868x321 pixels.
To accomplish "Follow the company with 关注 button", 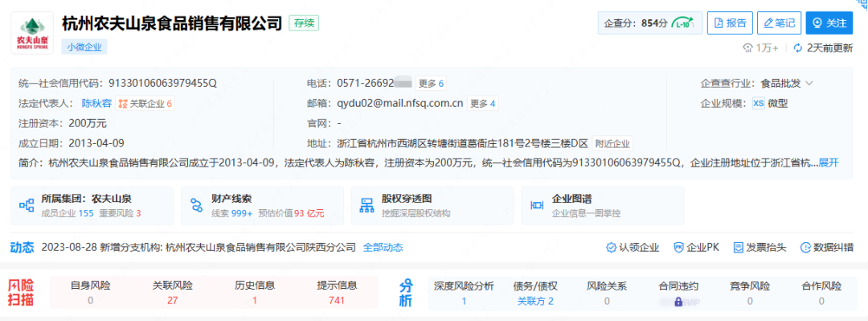I will point(829,23).
